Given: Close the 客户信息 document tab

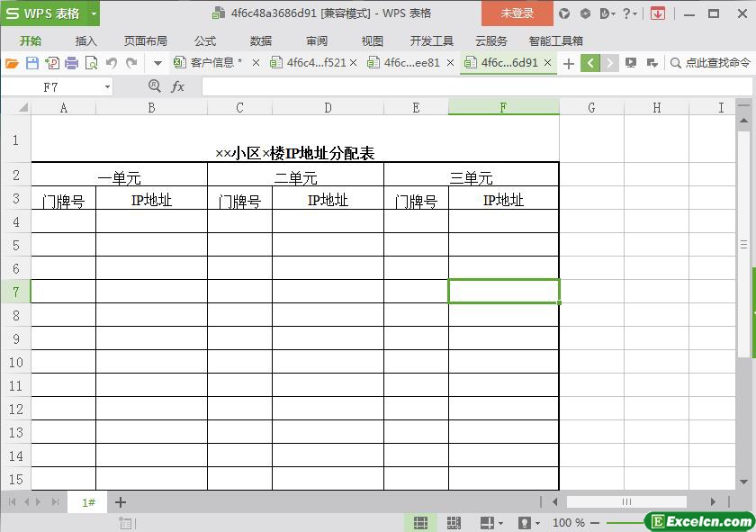Looking at the screenshot, I should [x=256, y=63].
